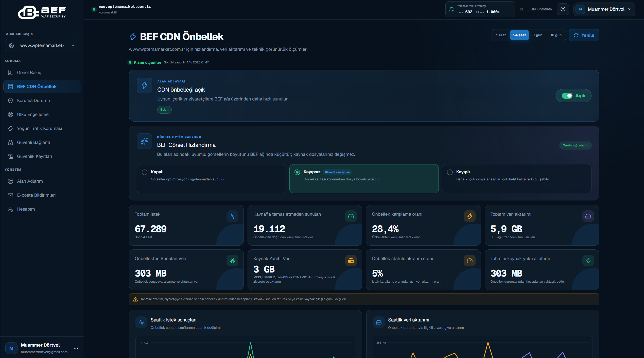Click the BEF WAF Security logo
The image size is (644, 358).
[42, 12]
